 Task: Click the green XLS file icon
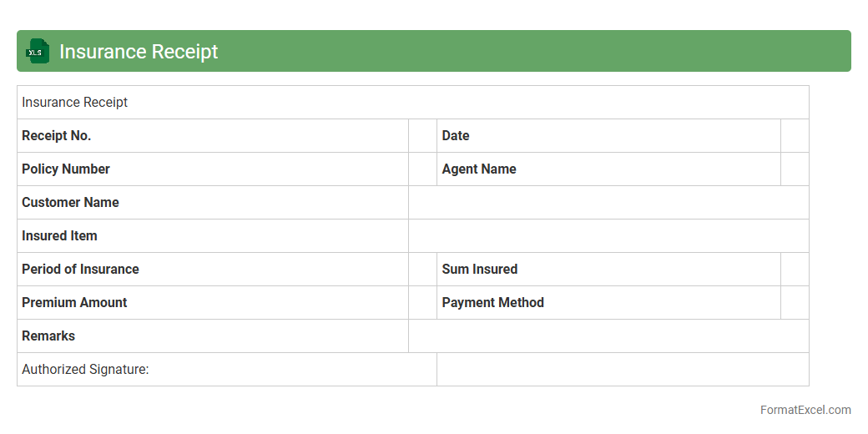38,51
